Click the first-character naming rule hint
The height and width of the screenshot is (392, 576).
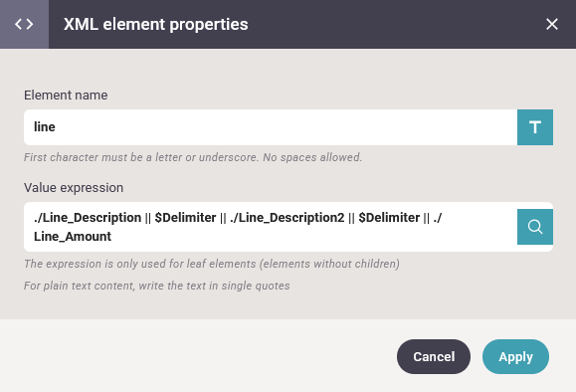(193, 157)
